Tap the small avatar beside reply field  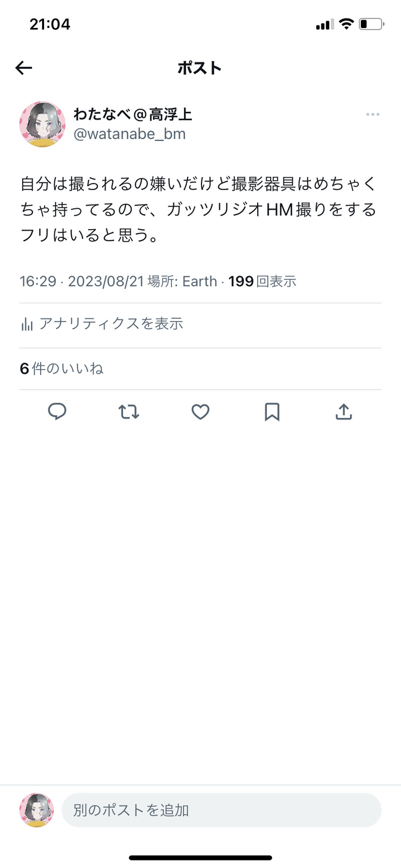37,810
